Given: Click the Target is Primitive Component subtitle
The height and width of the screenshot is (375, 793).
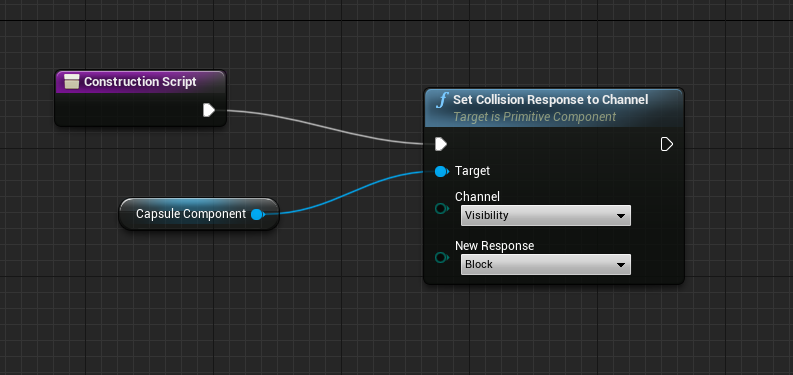Looking at the screenshot, I should click(534, 117).
